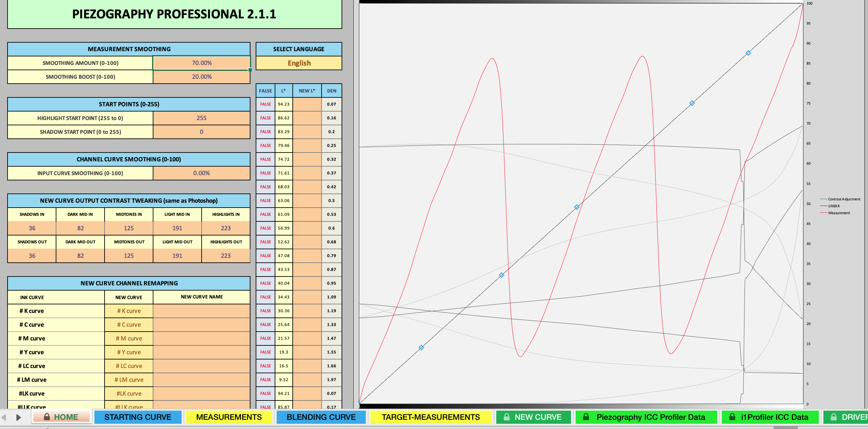Open the locked NEW CURVE tab

(x=534, y=417)
